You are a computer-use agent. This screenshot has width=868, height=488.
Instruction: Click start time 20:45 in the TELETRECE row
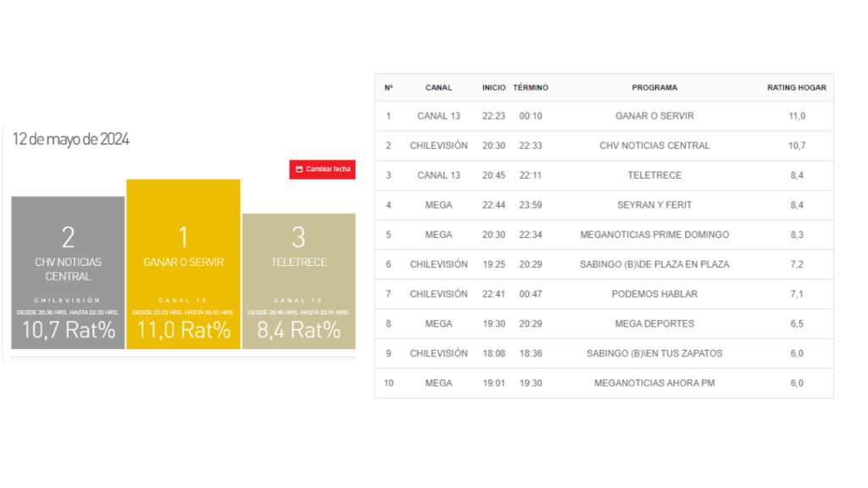[494, 175]
